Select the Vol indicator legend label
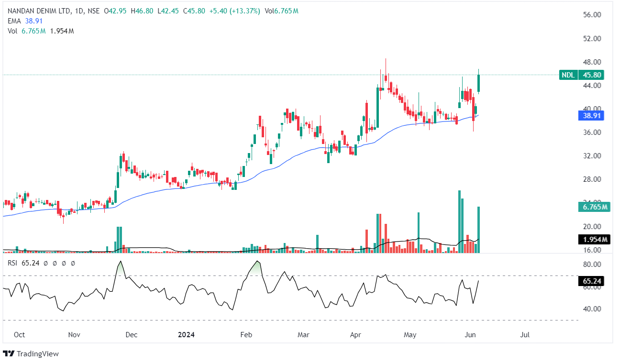 pyautogui.click(x=12, y=31)
